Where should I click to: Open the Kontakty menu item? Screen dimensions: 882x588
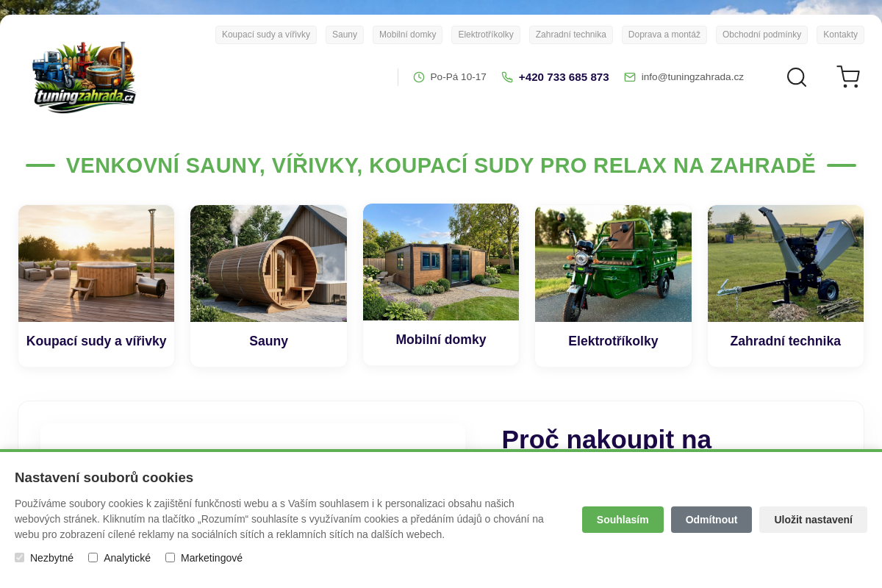pos(840,35)
